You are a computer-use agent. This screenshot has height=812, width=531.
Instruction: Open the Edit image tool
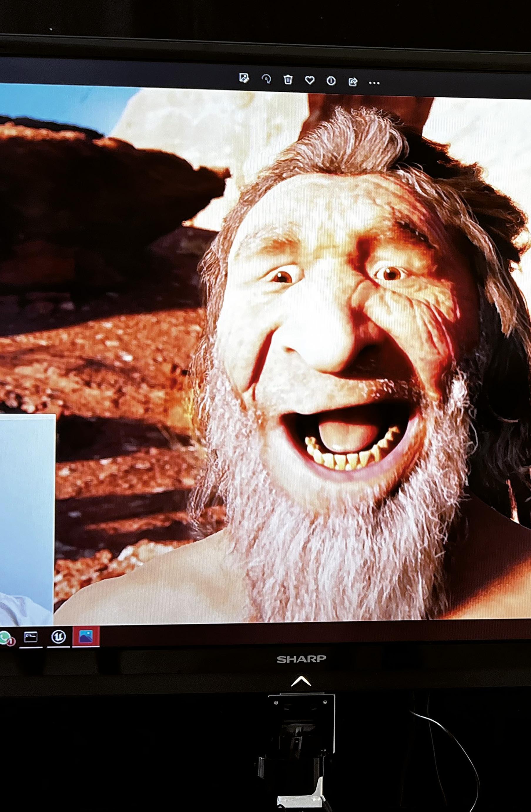point(244,78)
